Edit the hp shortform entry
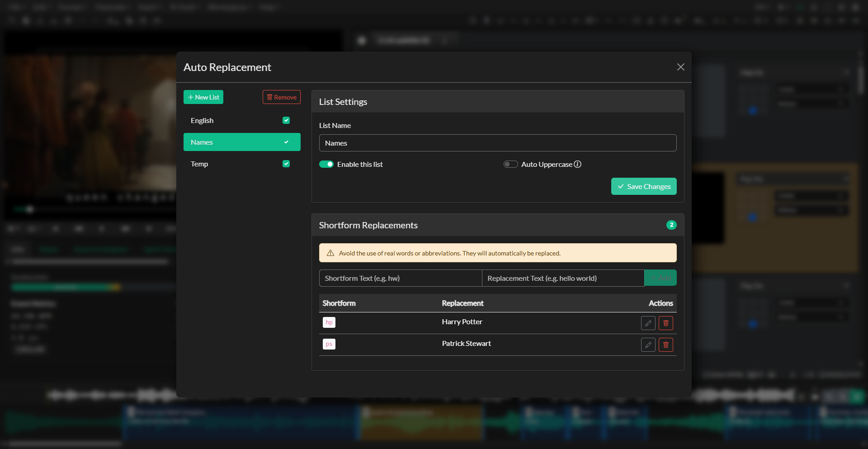 click(648, 323)
